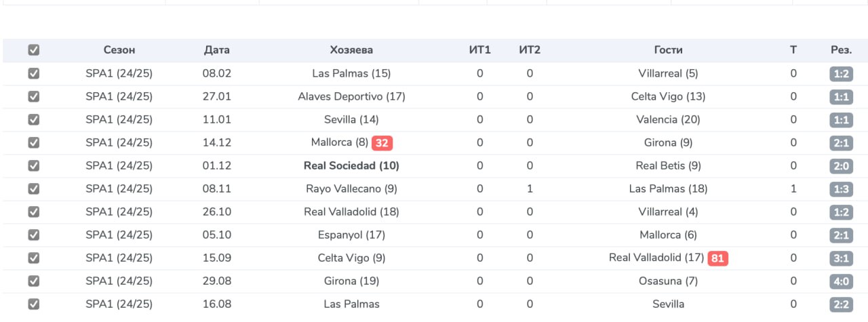
Task: Uncheck the 29.08 Girona match checkbox
Action: 33,281
